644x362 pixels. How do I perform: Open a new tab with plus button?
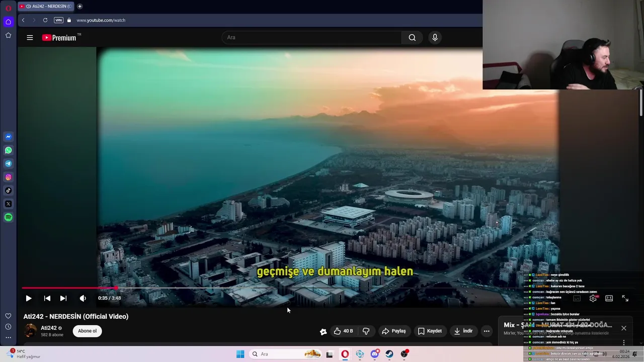click(x=79, y=7)
